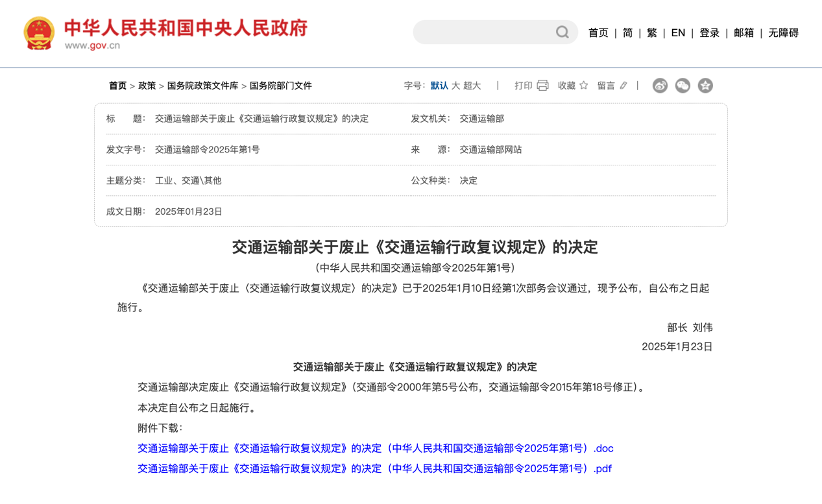Screen dimensions: 822x504
Task: Set font size to 默认
Action: click(x=439, y=86)
